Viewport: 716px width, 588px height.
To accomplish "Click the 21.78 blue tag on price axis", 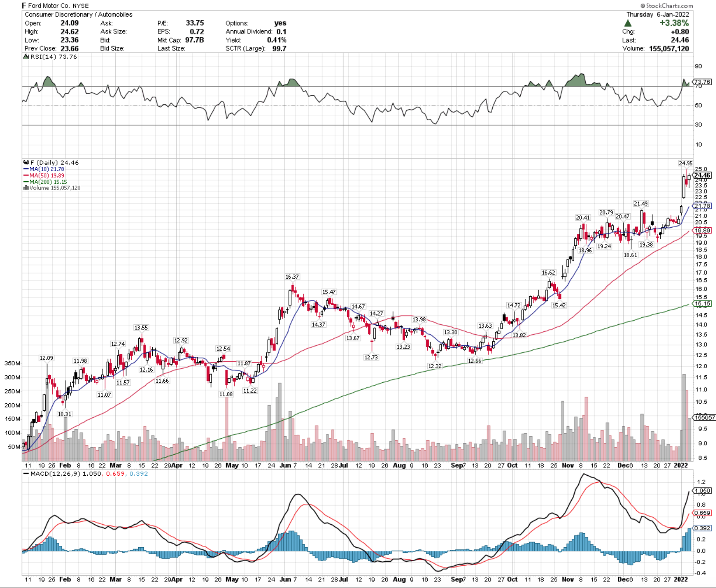I will 702,206.
